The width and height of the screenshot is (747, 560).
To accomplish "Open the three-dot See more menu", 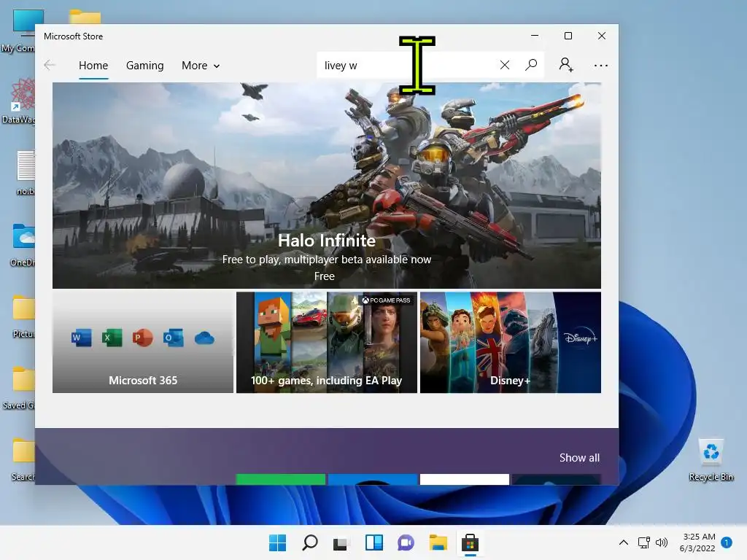I will click(x=601, y=65).
